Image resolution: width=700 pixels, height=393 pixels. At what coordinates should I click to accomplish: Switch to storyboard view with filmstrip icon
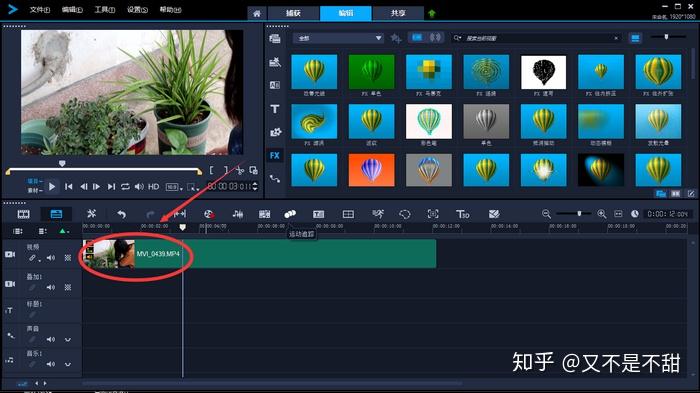coord(24,214)
